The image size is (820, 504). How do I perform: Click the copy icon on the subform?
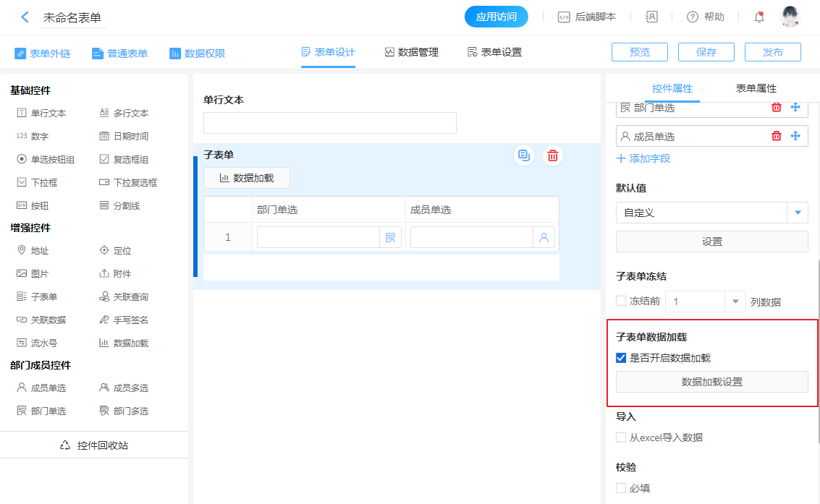(524, 155)
